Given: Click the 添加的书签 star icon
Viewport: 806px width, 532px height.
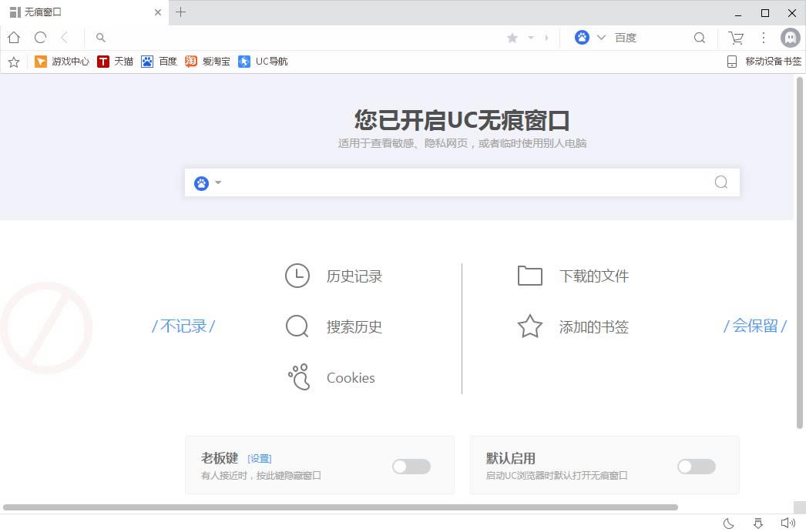Looking at the screenshot, I should (x=530, y=326).
